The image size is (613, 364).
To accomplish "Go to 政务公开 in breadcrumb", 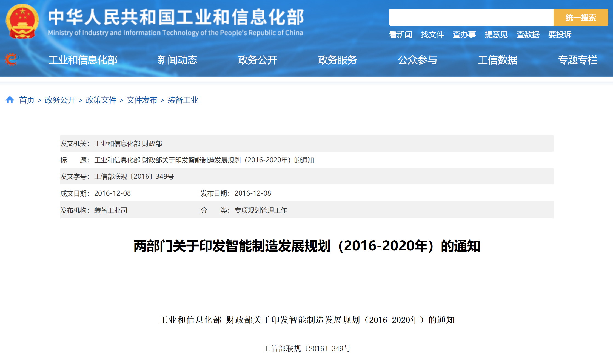I will (x=60, y=100).
